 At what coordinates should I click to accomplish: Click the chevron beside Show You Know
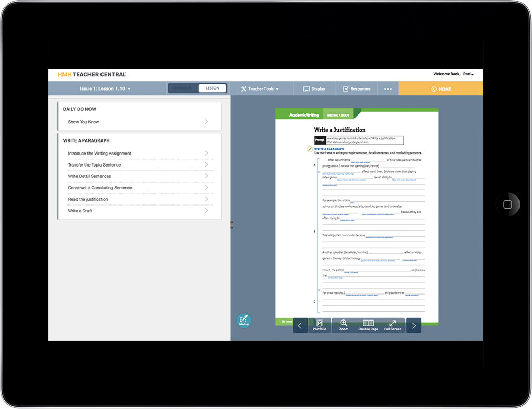(206, 121)
